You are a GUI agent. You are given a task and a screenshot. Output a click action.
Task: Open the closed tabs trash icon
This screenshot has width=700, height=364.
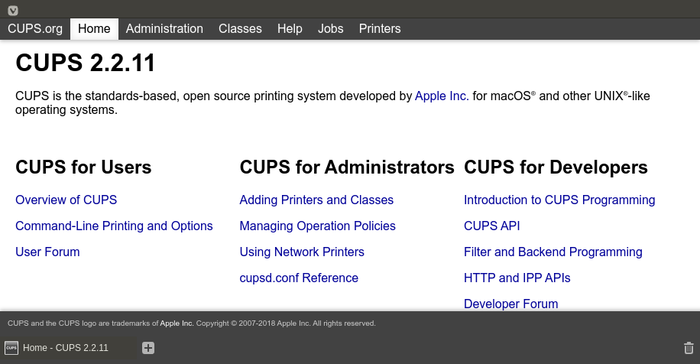pos(688,348)
